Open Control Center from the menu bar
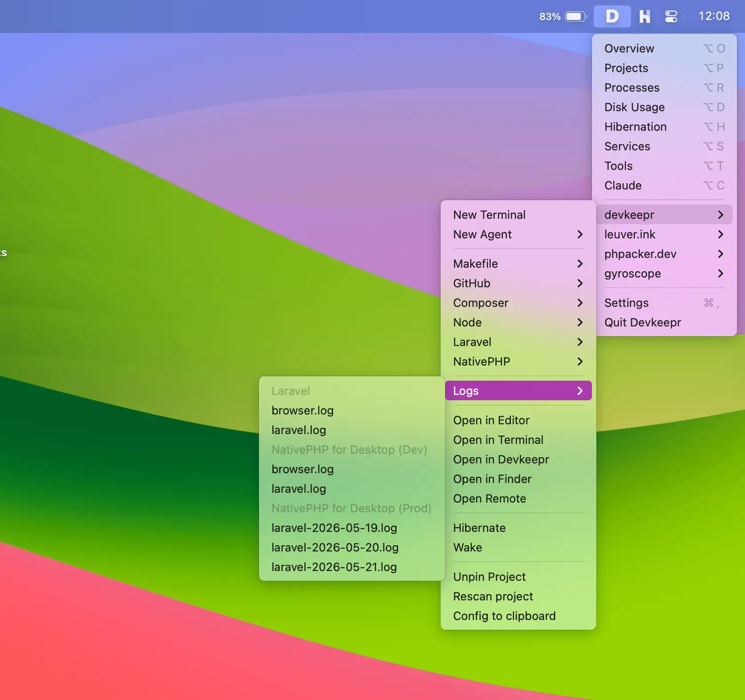Viewport: 745px width, 700px height. click(671, 16)
